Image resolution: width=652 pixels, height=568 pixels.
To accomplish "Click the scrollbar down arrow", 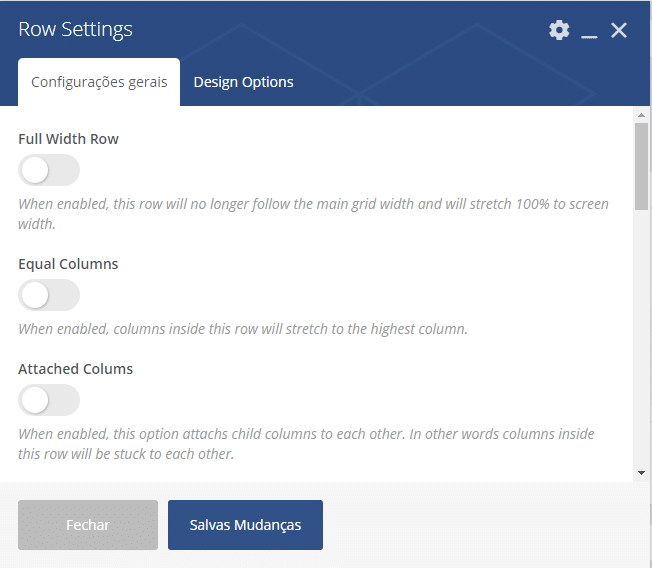I will 641,473.
